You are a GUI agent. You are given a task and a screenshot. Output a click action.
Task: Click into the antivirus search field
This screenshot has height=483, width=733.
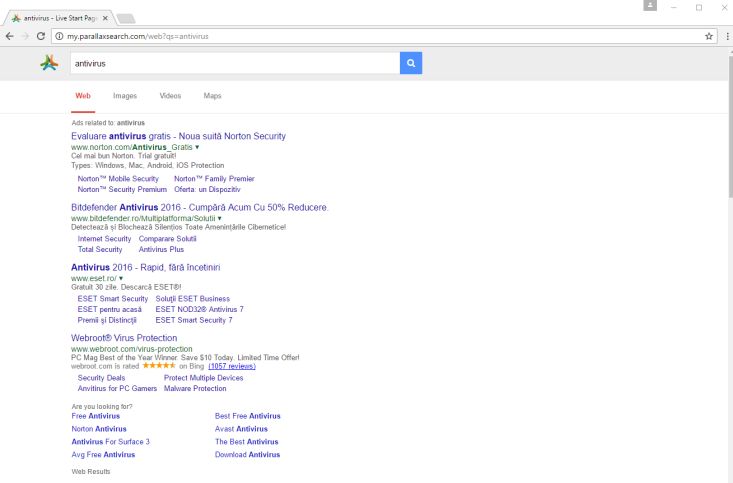point(235,63)
